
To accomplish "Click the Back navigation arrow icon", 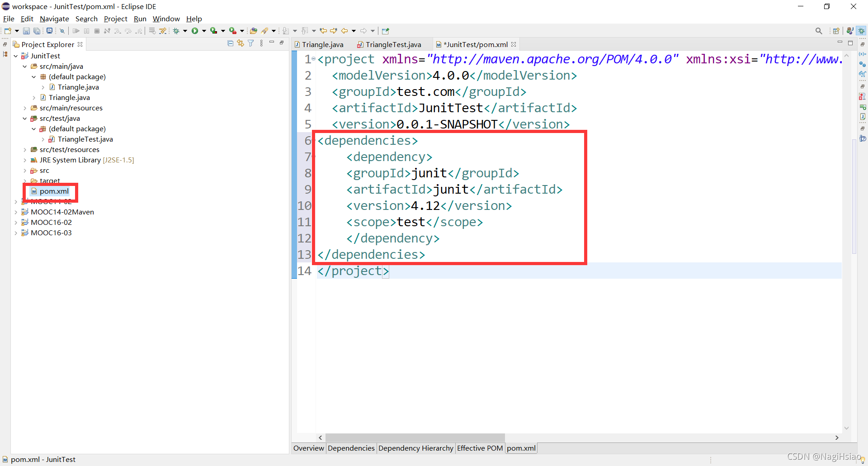I will (344, 31).
